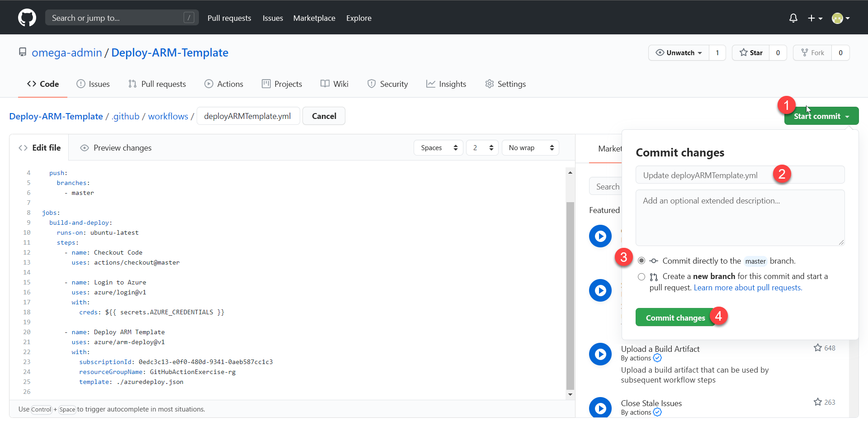Star the Upload a Build Artifact action
Screen dimensions: 868x426
click(x=818, y=348)
